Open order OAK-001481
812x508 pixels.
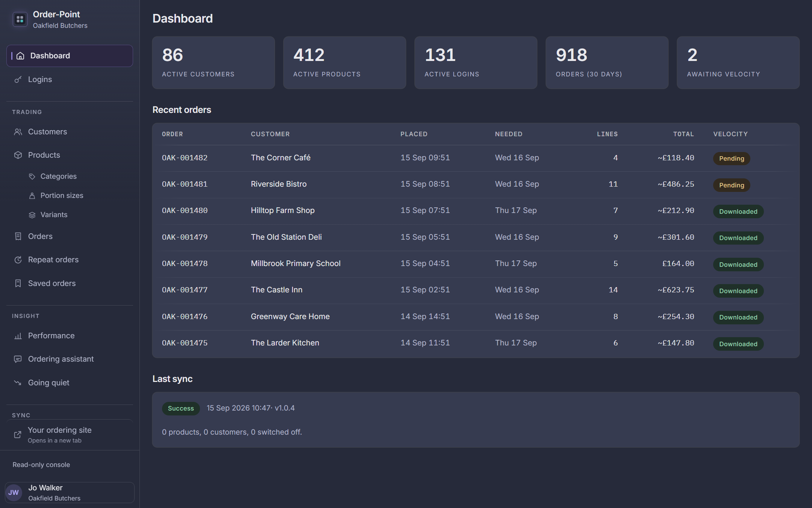click(x=185, y=184)
